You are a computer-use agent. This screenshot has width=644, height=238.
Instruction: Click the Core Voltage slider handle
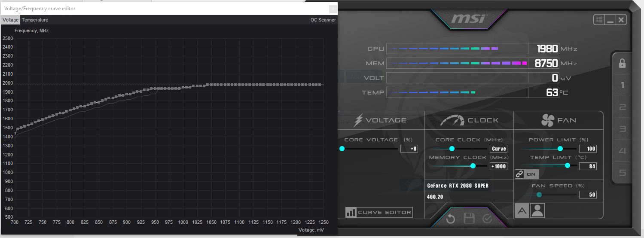click(x=342, y=149)
